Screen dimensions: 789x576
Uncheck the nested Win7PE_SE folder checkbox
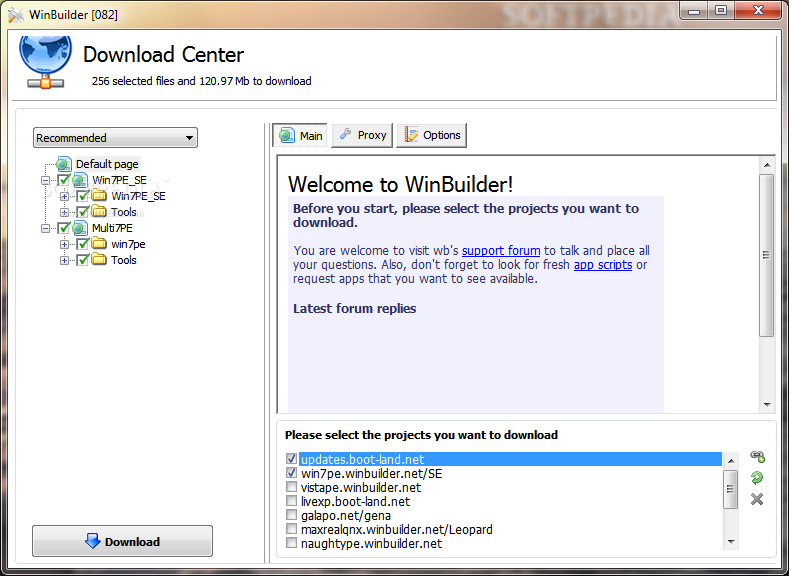(x=83, y=196)
